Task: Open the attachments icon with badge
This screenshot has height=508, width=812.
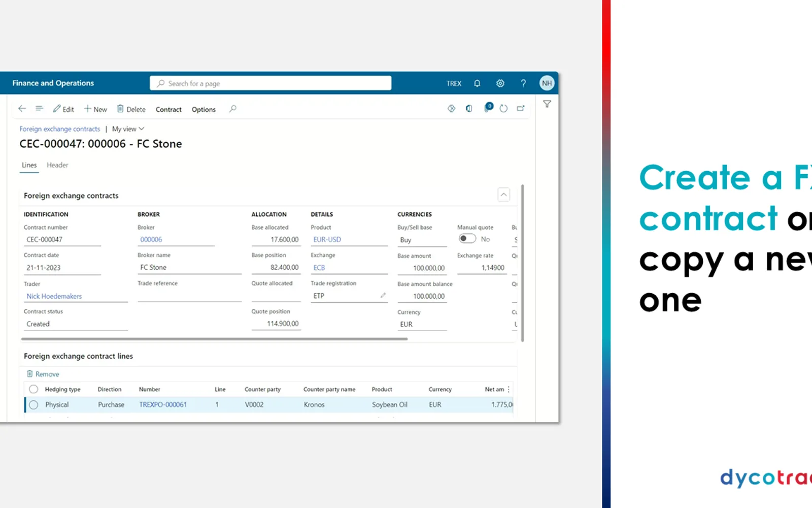Action: [x=488, y=108]
